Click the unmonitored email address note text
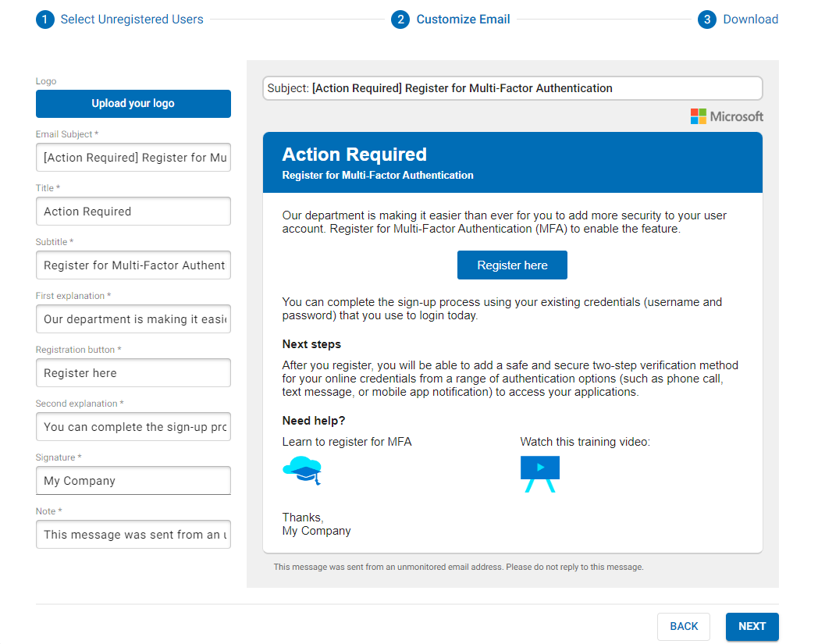818x644 pixels. pyautogui.click(x=458, y=568)
